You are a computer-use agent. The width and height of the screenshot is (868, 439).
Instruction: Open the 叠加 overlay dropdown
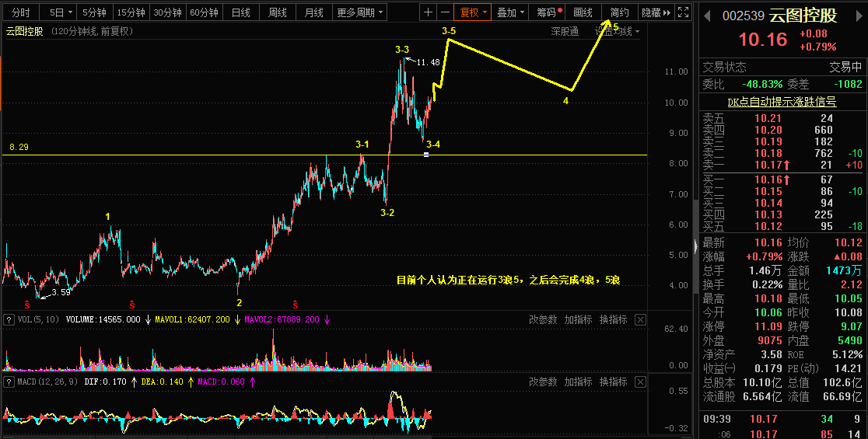(510, 12)
